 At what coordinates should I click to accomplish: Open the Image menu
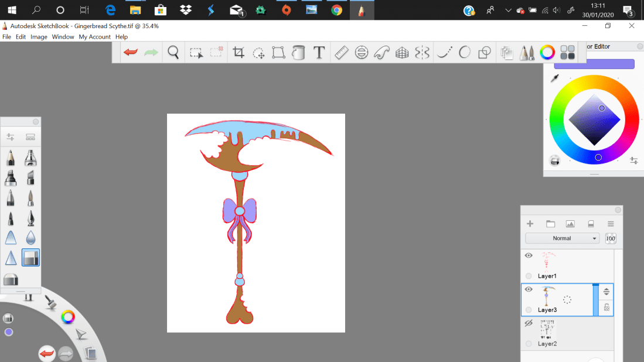(x=39, y=36)
